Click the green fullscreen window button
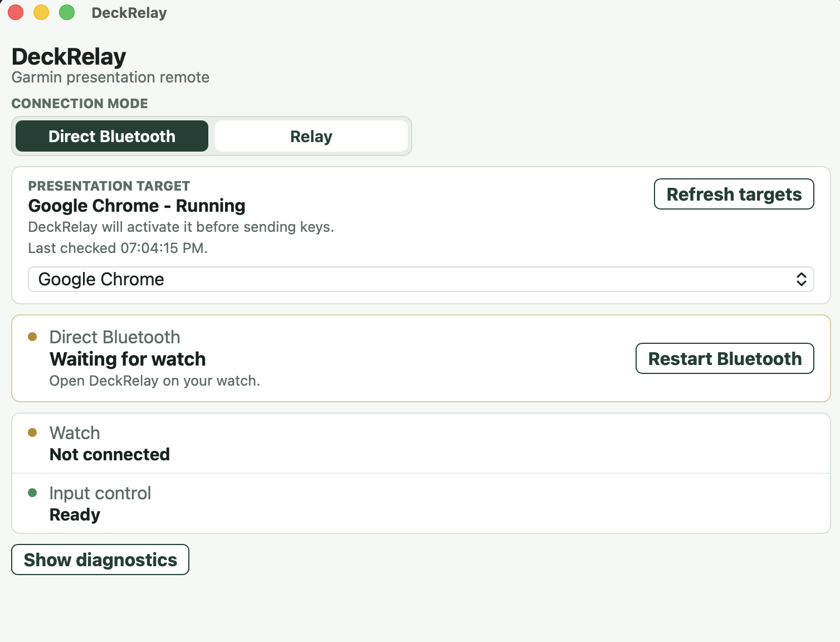 pyautogui.click(x=67, y=12)
